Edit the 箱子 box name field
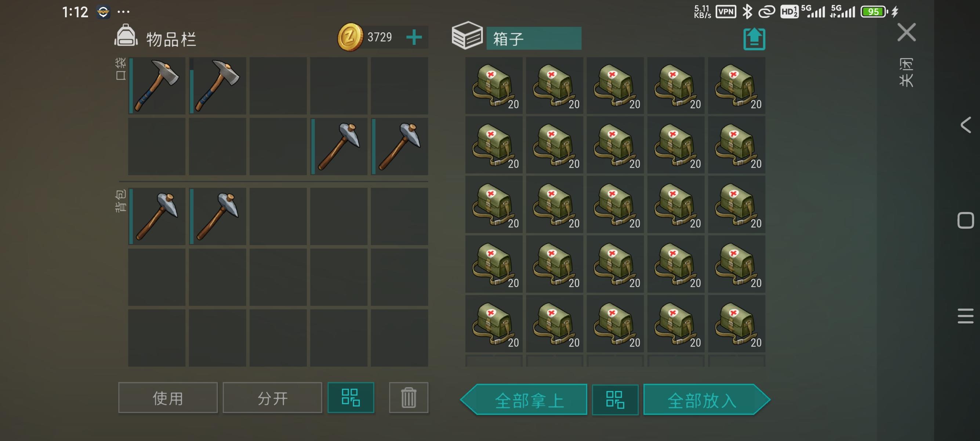This screenshot has width=980, height=441. click(534, 38)
